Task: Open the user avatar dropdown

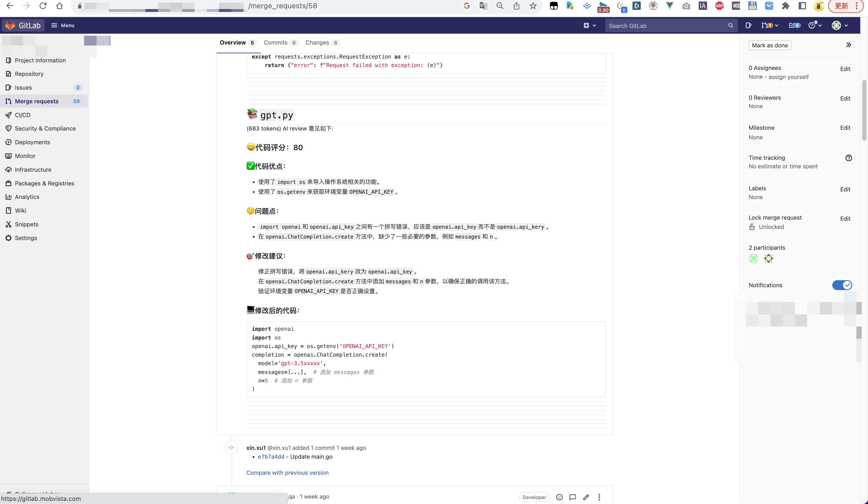Action: point(839,25)
